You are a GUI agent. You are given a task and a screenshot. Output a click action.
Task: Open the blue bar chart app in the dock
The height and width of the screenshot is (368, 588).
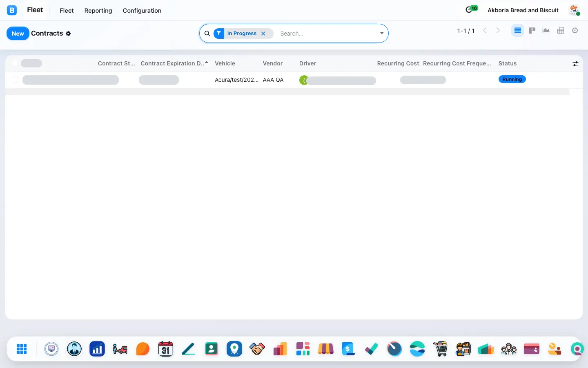97,349
